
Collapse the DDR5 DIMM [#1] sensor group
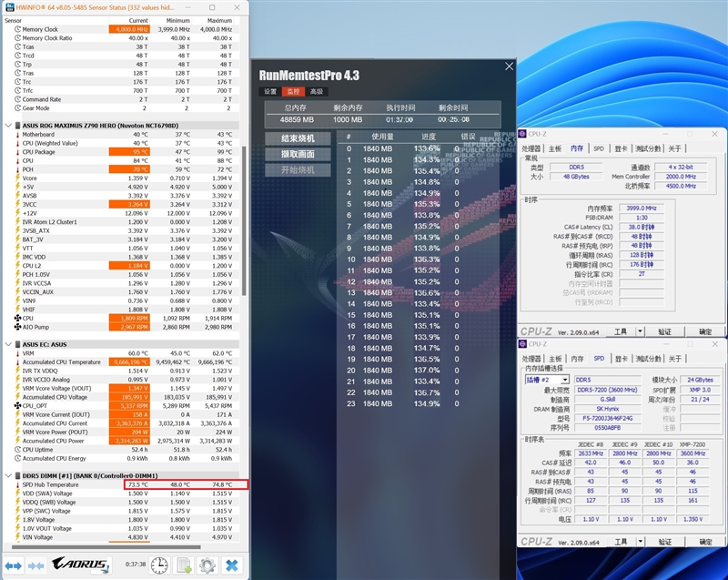(x=8, y=476)
